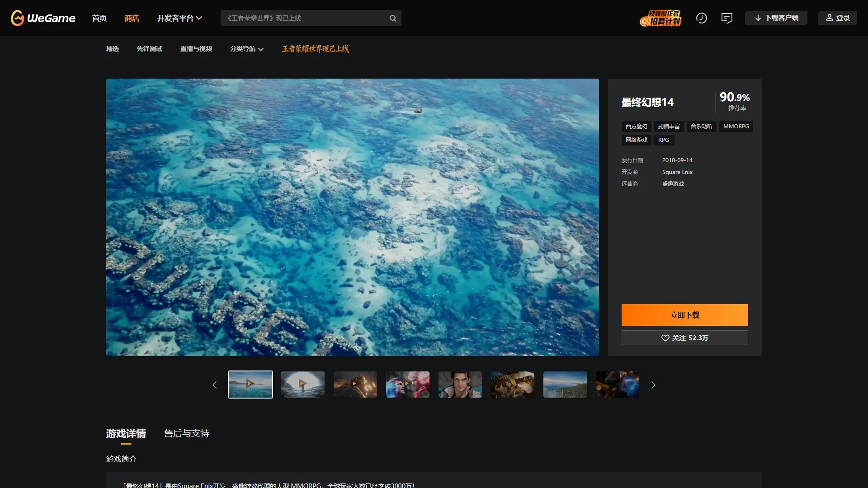
Task: Select the man portrait thumbnail
Action: (460, 385)
